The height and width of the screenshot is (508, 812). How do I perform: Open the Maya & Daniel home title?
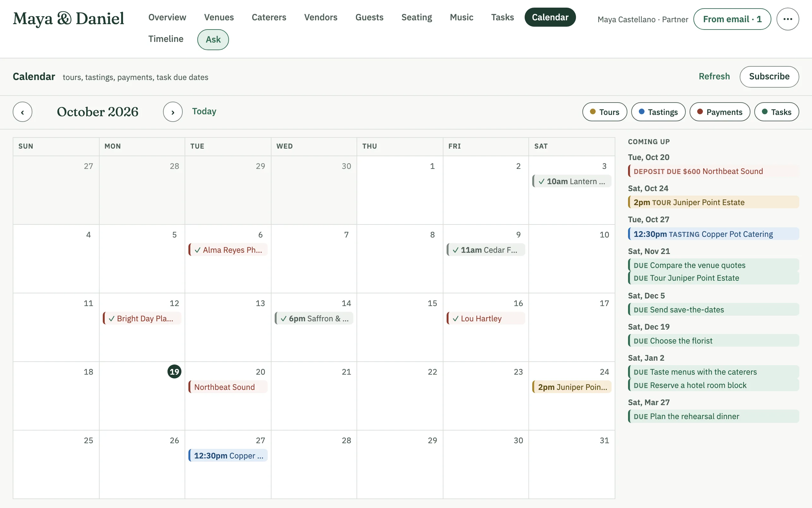[x=69, y=19]
